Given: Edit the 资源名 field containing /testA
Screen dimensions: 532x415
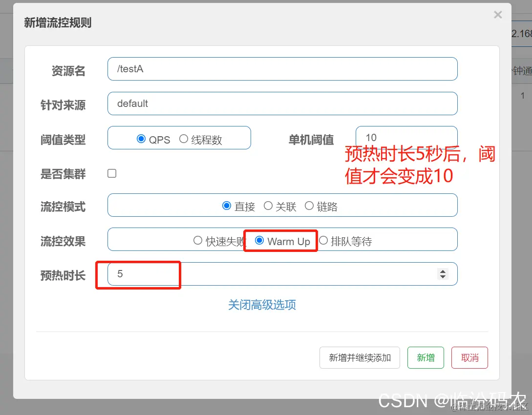Looking at the screenshot, I should (x=282, y=69).
